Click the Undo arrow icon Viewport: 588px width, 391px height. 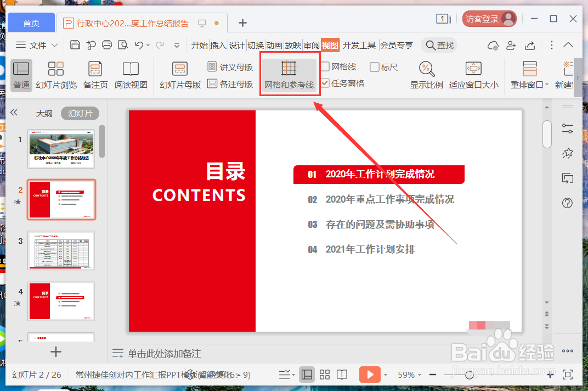[x=139, y=45]
